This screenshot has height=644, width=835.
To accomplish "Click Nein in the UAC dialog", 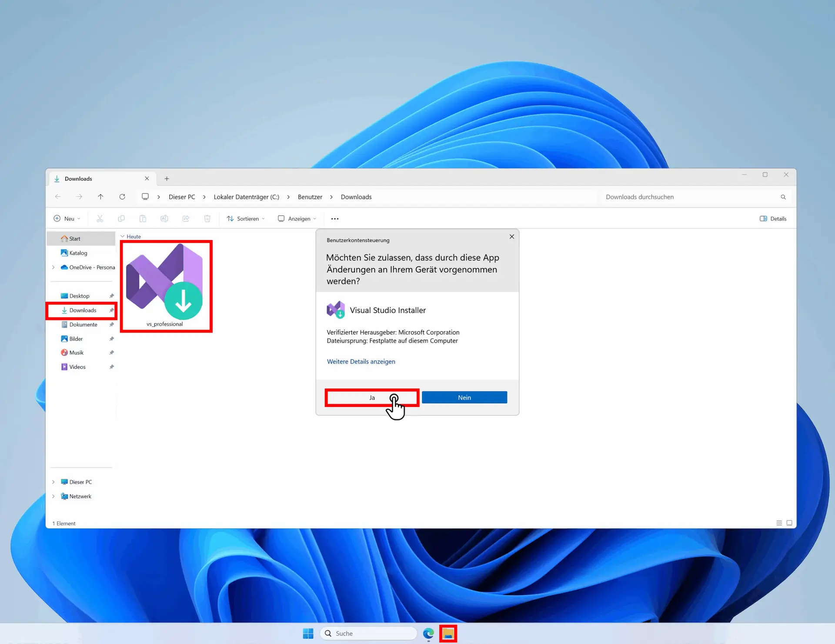I will (464, 397).
